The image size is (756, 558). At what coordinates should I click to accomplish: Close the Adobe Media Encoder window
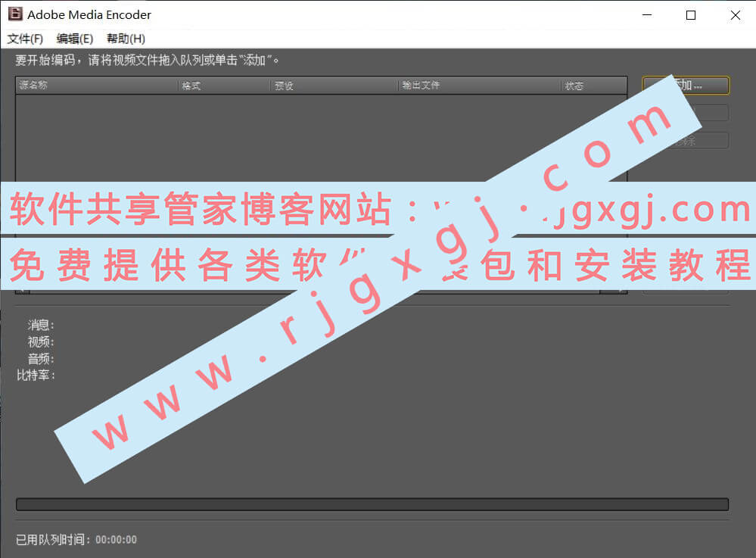pos(736,15)
